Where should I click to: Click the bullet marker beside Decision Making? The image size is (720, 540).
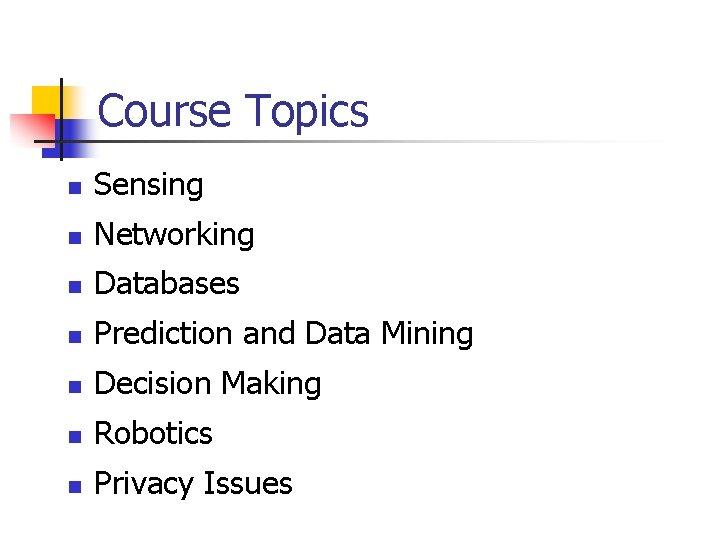[72, 387]
